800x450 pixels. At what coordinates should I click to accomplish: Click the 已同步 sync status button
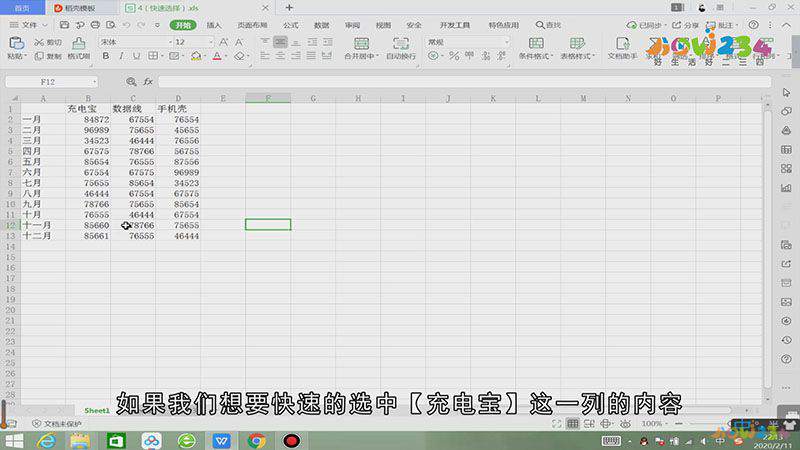point(646,25)
